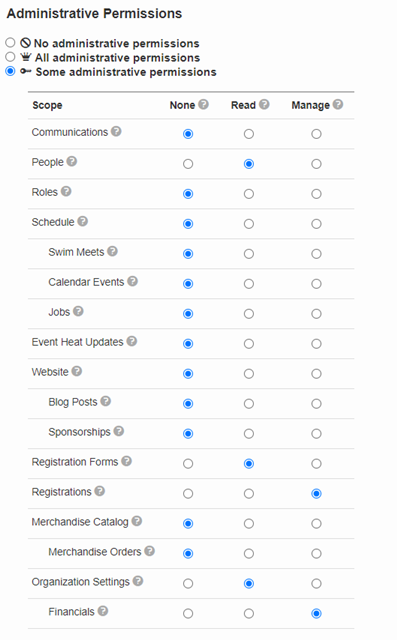Click help icon beside the None column
The image size is (397, 640).
(x=204, y=104)
